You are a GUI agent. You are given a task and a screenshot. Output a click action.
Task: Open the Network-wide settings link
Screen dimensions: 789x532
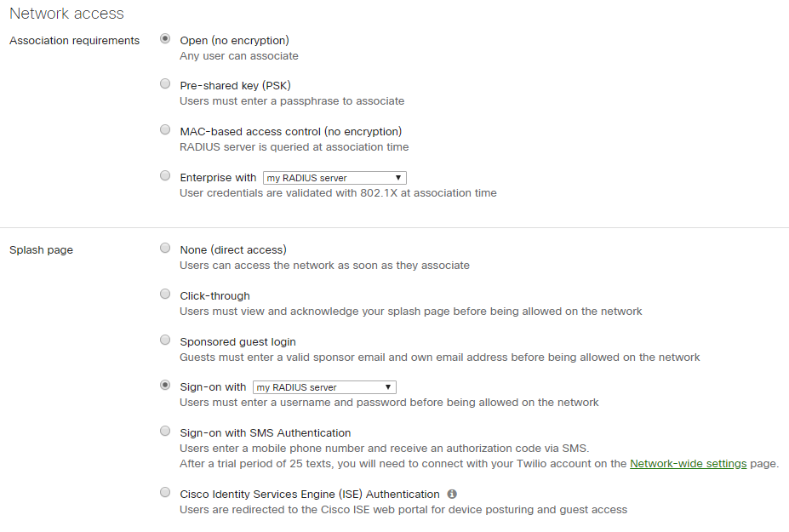click(x=688, y=464)
